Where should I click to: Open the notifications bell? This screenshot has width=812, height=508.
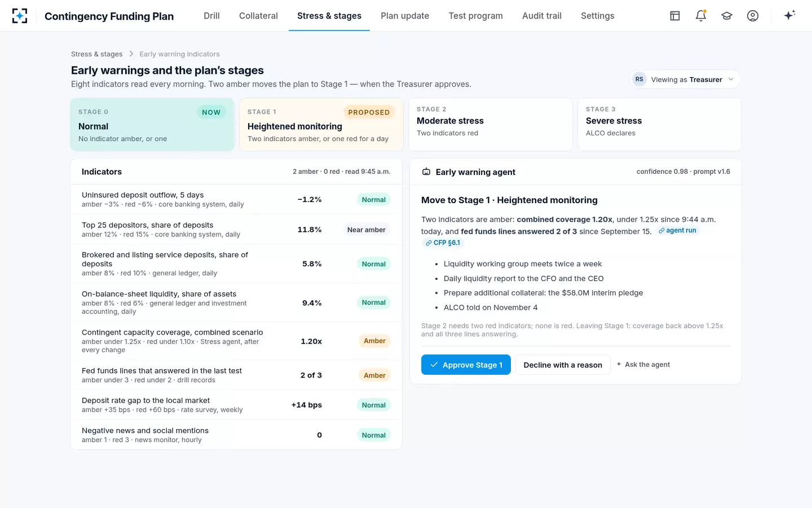coord(701,16)
